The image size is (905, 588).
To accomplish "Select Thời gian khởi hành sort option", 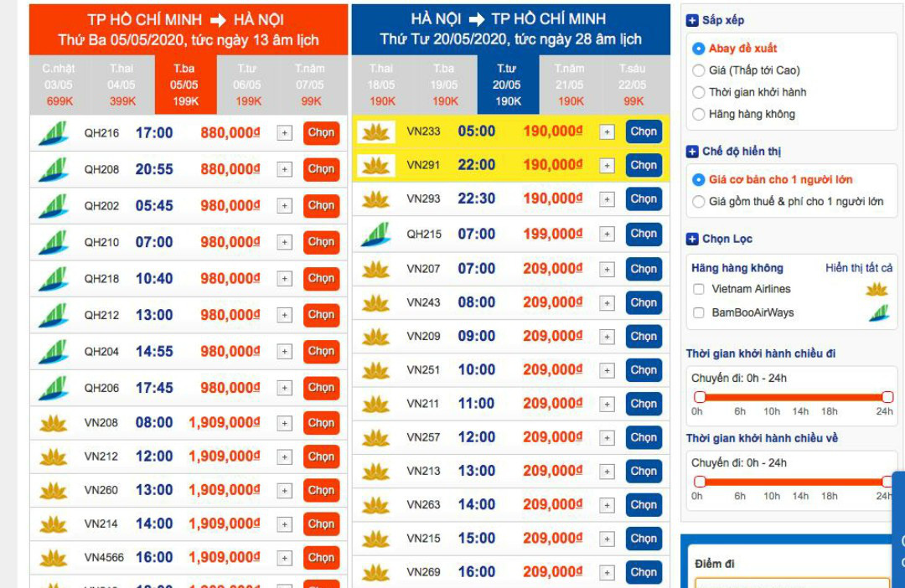I will 698,92.
